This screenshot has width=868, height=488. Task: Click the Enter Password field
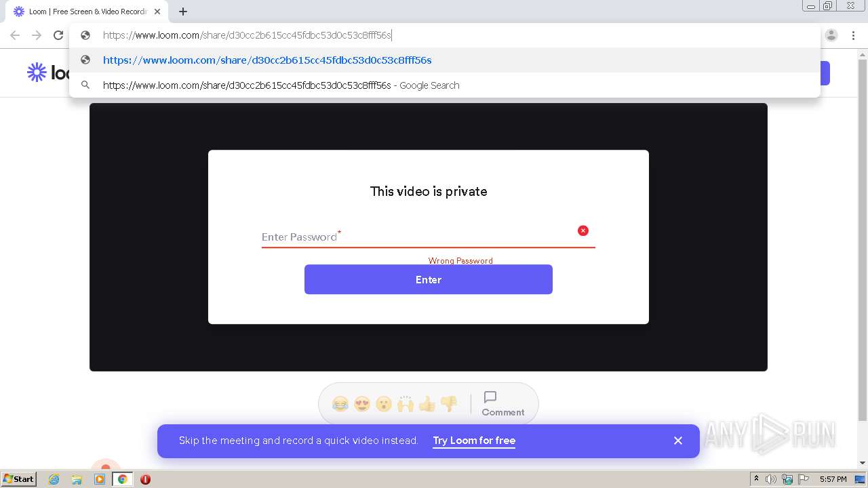coord(429,237)
